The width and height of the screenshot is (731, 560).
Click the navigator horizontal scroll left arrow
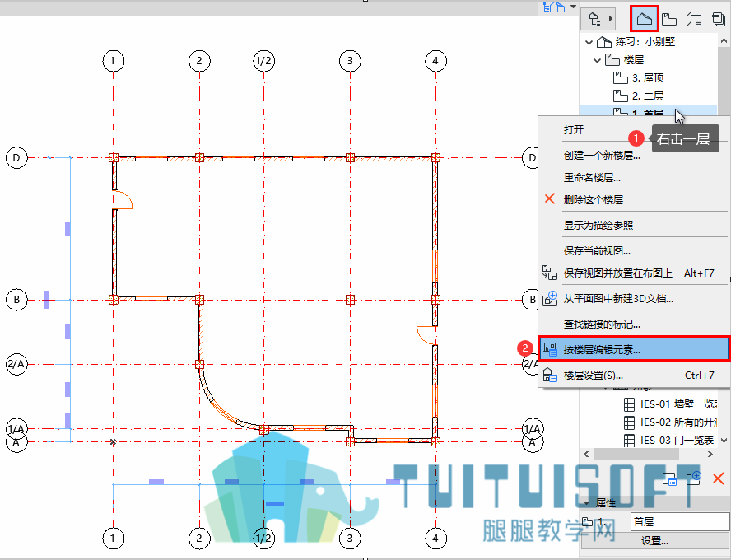pos(586,454)
